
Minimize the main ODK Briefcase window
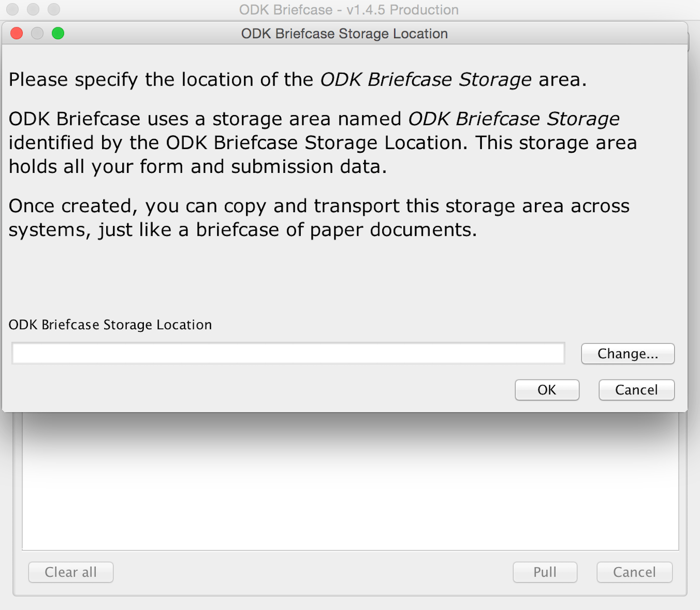click(x=34, y=9)
